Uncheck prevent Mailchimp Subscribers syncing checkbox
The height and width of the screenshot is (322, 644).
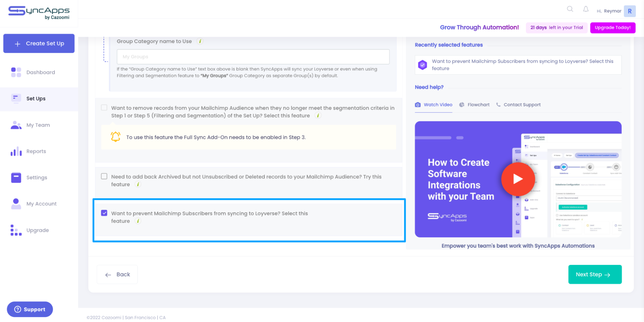(104, 213)
